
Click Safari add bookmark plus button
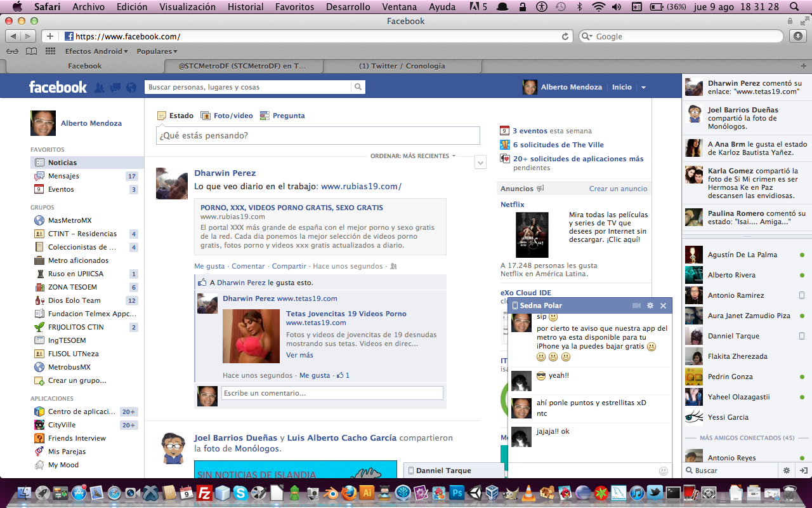pyautogui.click(x=50, y=36)
